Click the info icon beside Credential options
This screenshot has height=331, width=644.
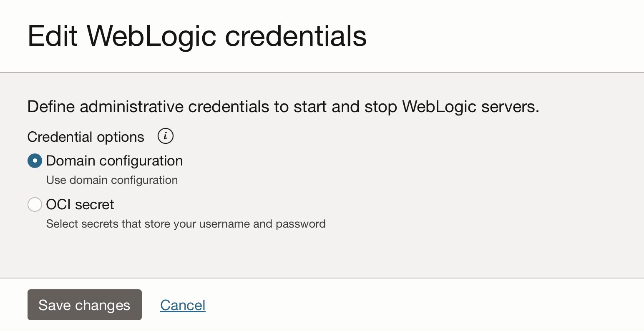(x=165, y=136)
